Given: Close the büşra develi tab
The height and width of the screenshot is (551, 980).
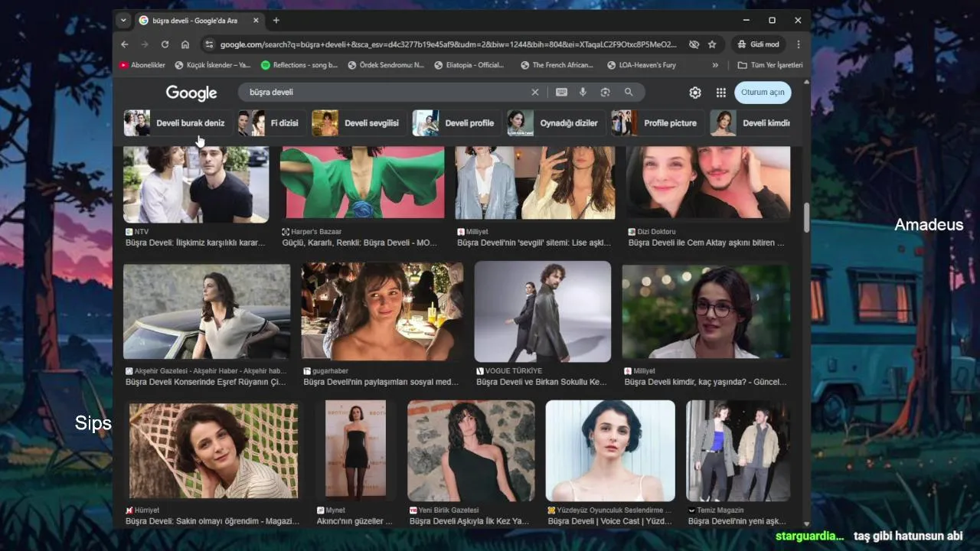Looking at the screenshot, I should (x=256, y=21).
